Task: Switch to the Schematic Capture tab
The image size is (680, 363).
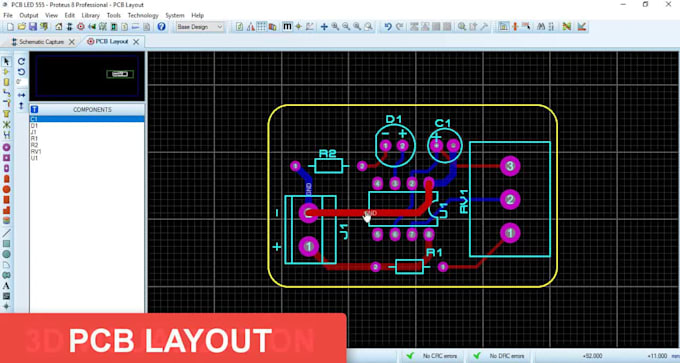Action: coord(41,42)
